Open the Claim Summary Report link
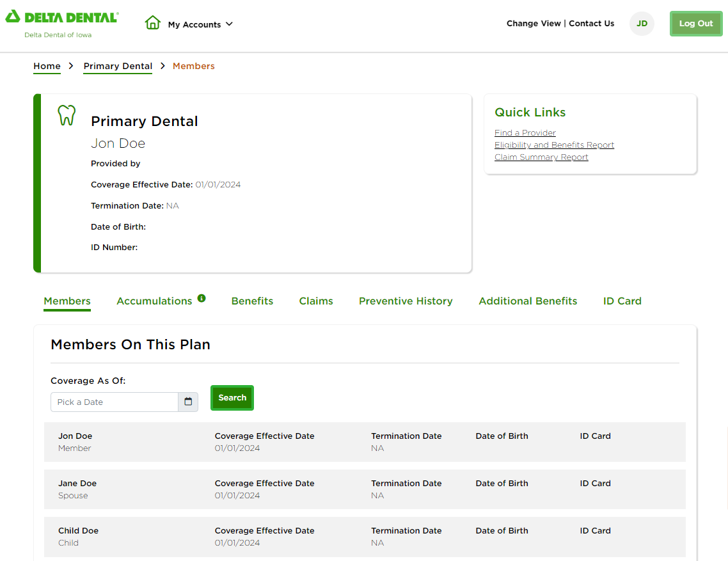Image resolution: width=728 pixels, height=561 pixels. coord(541,157)
